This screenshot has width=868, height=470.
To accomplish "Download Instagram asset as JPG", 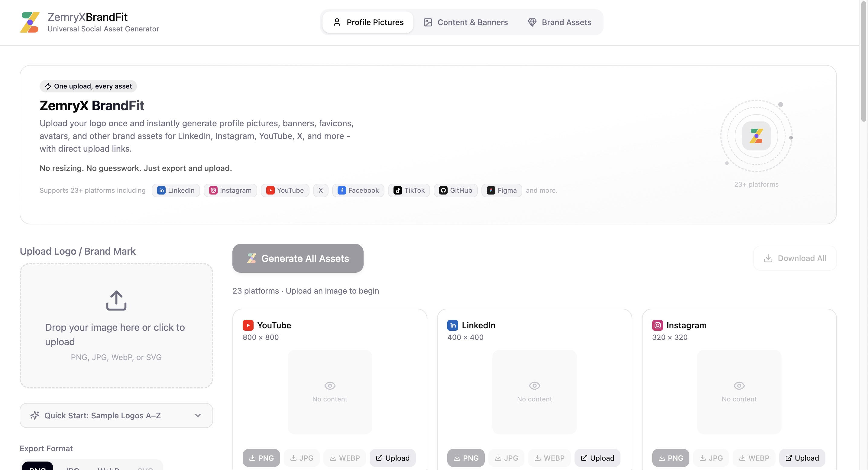I will tap(711, 458).
